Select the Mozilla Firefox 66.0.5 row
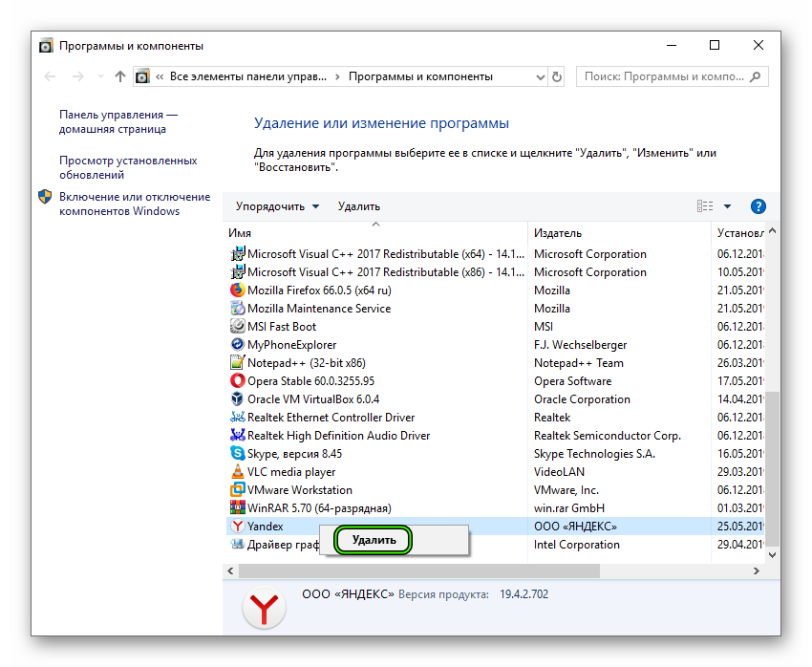812x667 pixels. click(x=495, y=290)
